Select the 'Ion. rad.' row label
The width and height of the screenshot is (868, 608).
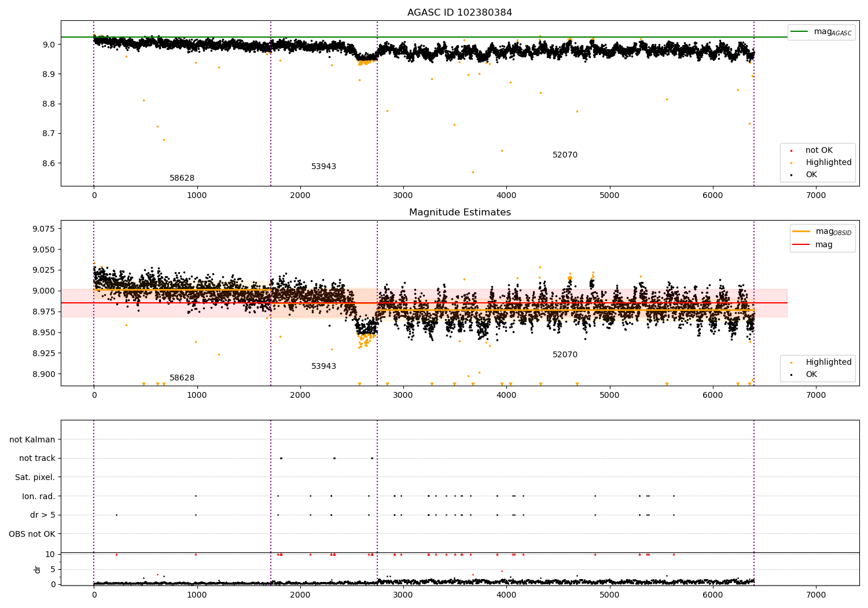38,496
